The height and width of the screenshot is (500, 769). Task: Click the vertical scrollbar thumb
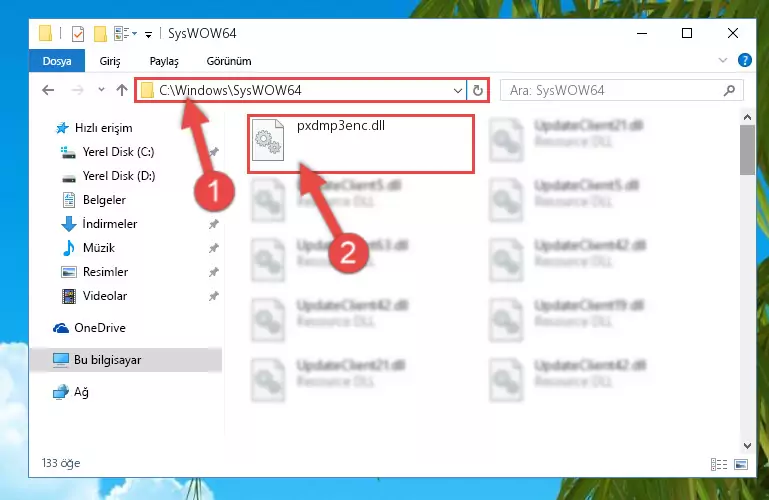(x=747, y=150)
